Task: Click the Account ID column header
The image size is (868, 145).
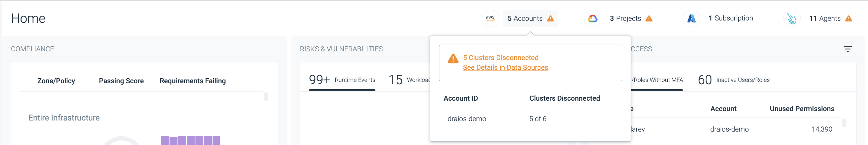Action: pyautogui.click(x=461, y=98)
